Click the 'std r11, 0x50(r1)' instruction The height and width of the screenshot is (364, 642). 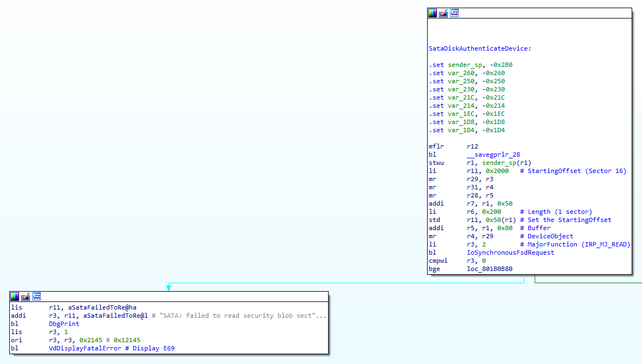472,220
